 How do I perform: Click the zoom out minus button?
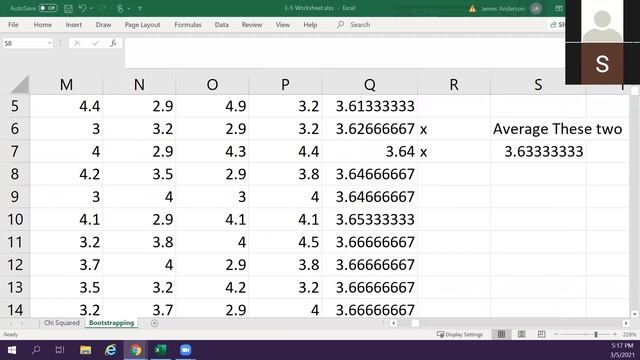[x=556, y=334]
